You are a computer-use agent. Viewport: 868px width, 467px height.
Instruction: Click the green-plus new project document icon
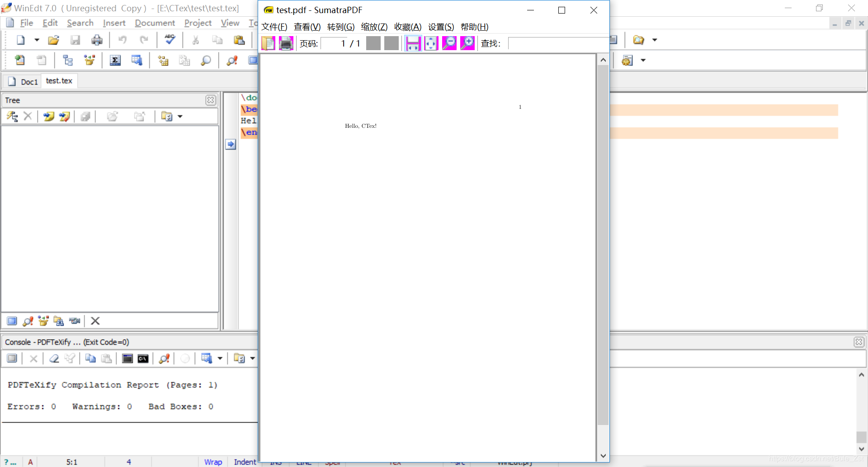(x=20, y=60)
